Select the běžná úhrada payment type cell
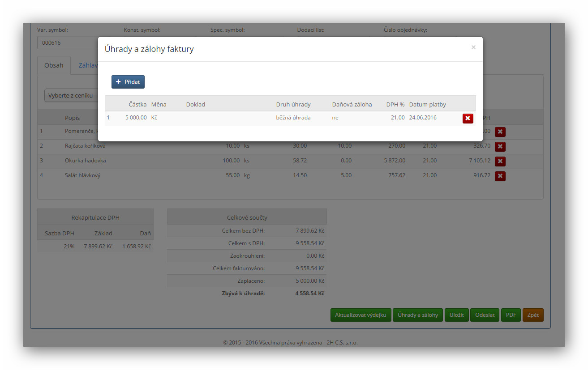The image size is (588, 370). [293, 118]
